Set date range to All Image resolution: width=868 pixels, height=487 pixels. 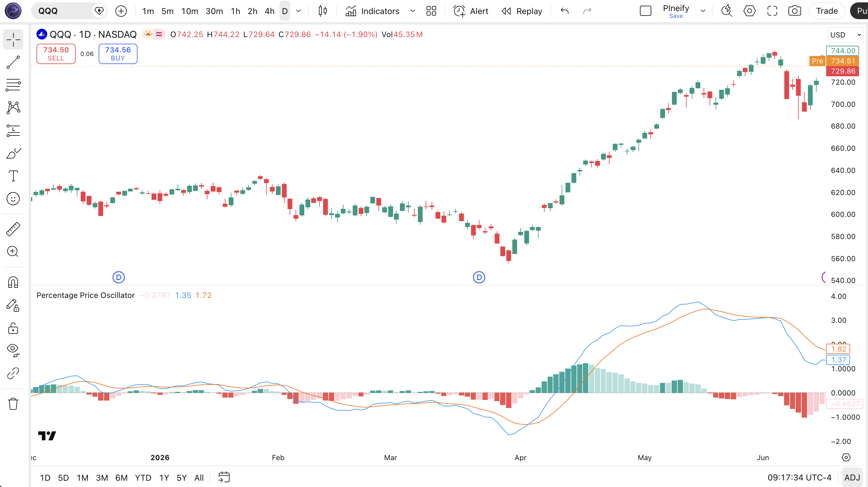click(199, 477)
